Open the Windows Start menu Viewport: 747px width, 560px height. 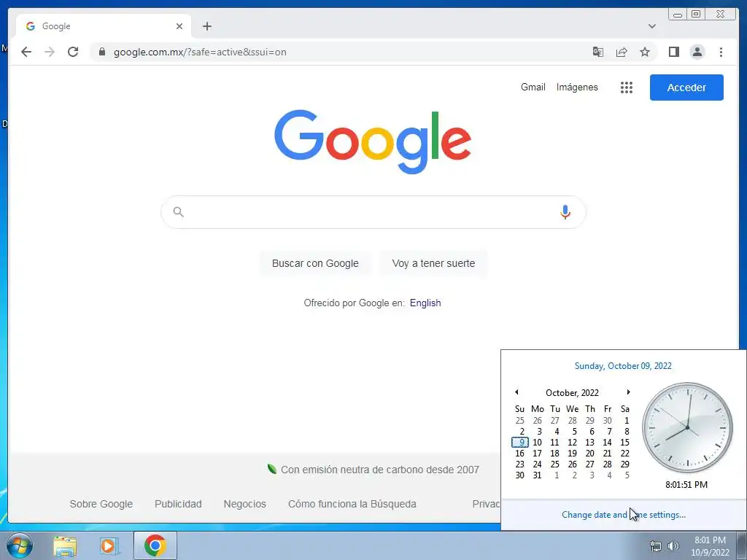[20, 545]
